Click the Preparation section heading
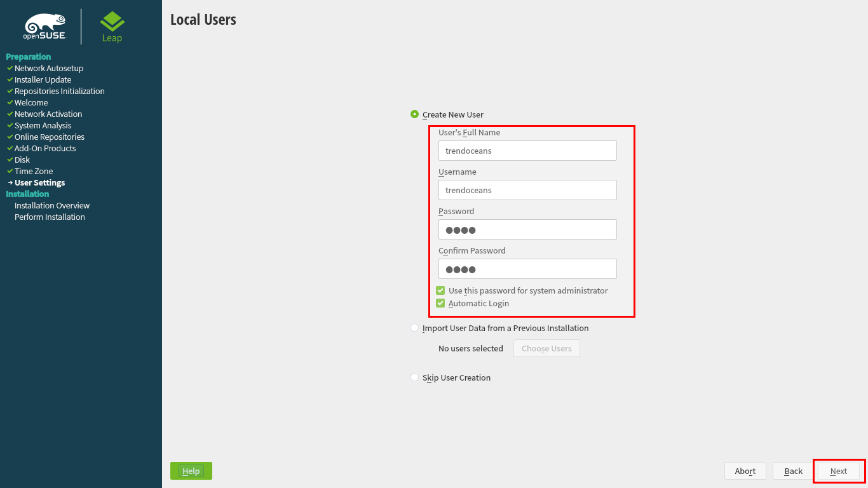This screenshot has width=868, height=488. (29, 57)
